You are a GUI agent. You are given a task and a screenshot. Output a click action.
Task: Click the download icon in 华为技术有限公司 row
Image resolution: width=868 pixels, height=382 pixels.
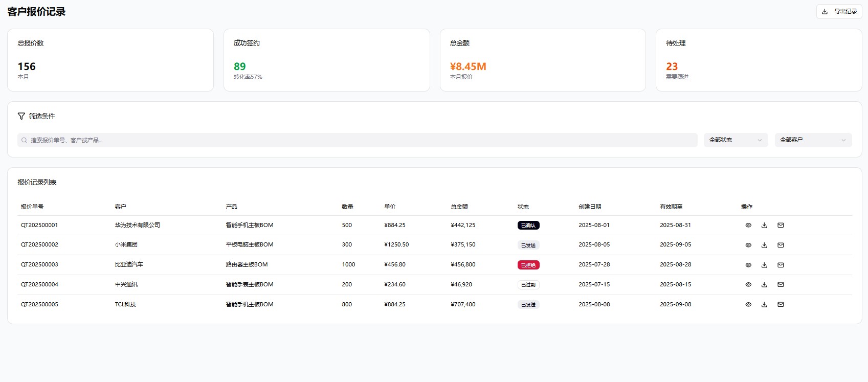pyautogui.click(x=764, y=225)
